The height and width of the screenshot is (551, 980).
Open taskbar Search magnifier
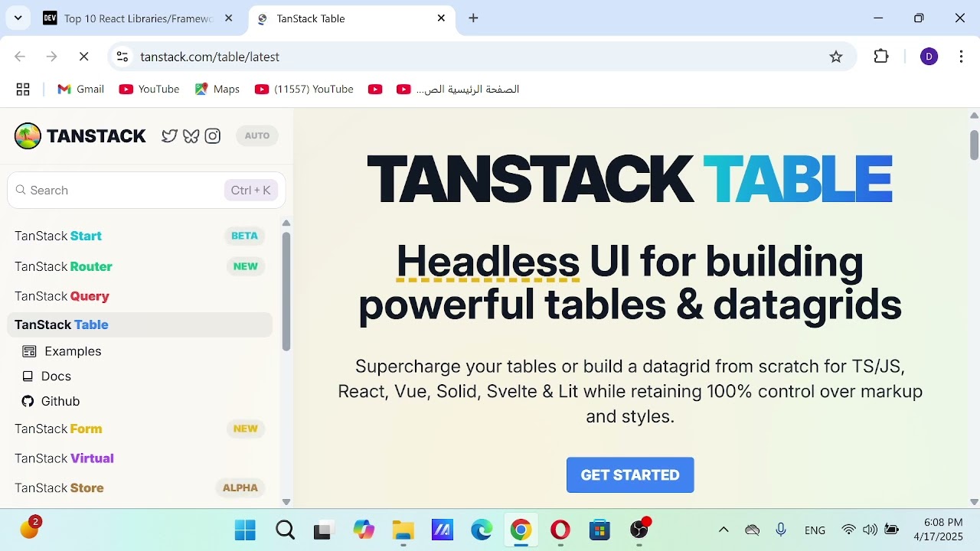[285, 530]
